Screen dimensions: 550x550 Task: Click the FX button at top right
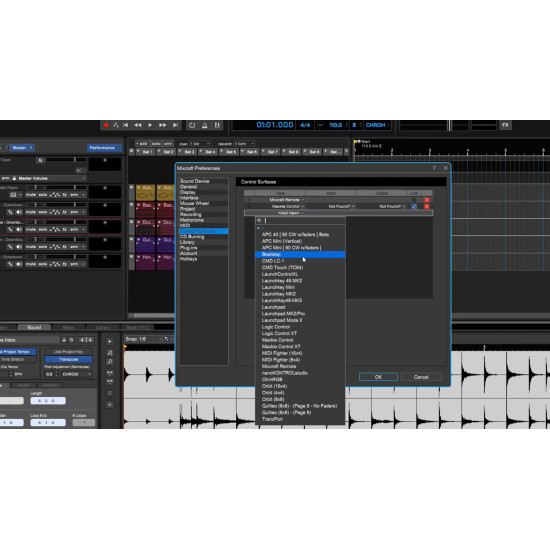coord(505,125)
